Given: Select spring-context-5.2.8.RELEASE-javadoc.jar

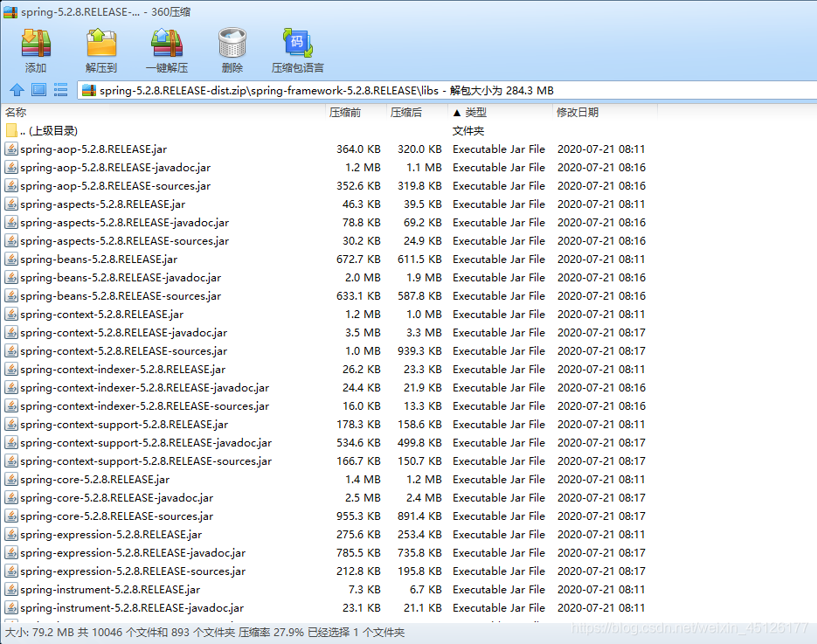Looking at the screenshot, I should (x=123, y=332).
